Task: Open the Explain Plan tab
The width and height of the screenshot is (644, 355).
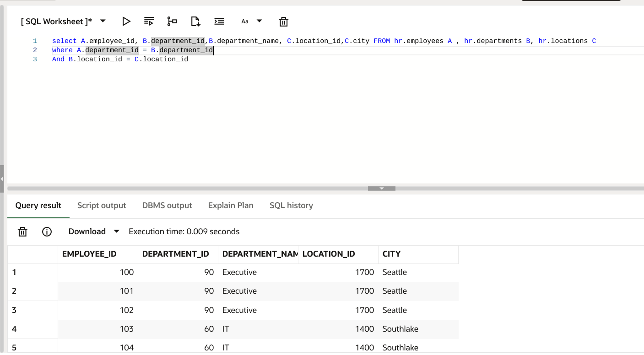Action: point(231,205)
